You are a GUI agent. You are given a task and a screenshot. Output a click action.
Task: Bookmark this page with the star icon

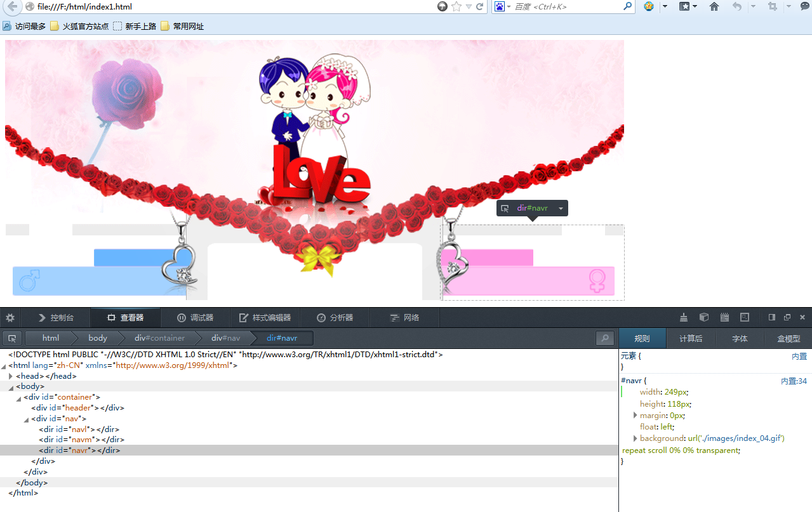(456, 6)
